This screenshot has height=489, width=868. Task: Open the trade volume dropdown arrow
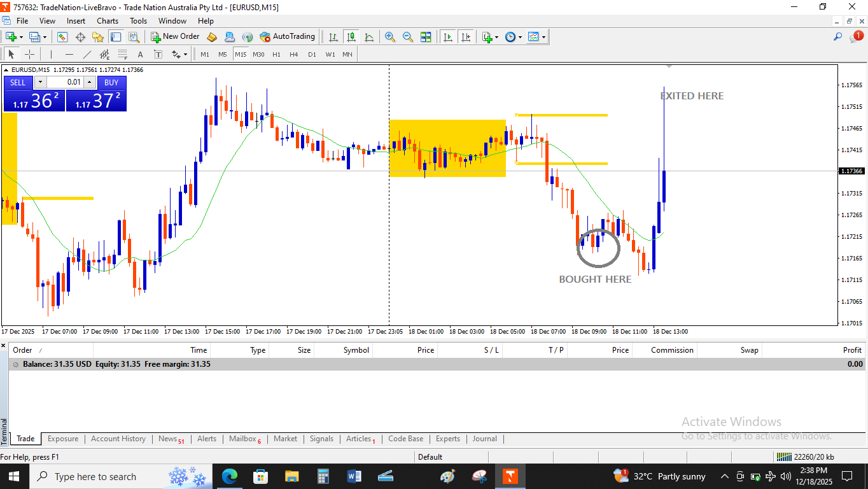coord(40,82)
